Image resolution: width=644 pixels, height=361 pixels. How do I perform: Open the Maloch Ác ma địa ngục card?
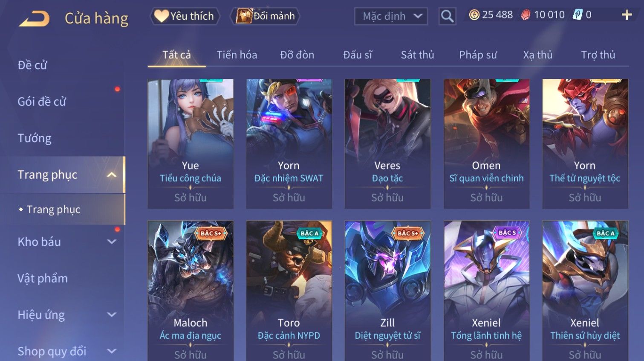(191, 291)
